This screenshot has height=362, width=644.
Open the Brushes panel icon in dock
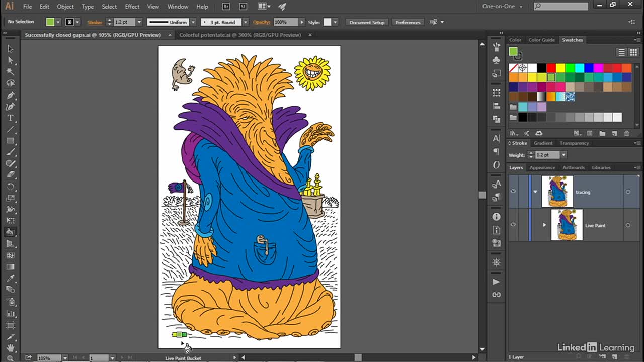[497, 47]
